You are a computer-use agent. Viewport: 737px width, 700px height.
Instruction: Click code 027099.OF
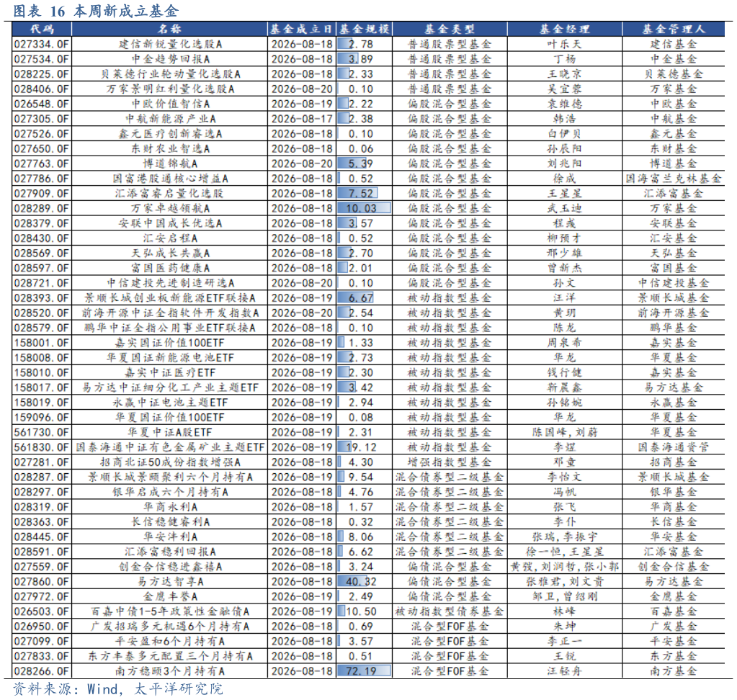click(41, 641)
